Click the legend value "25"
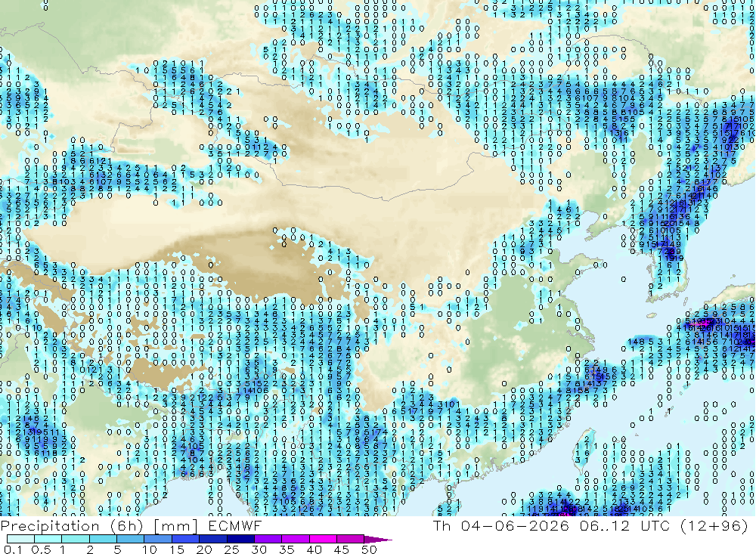This screenshot has width=756, height=554. tap(231, 549)
